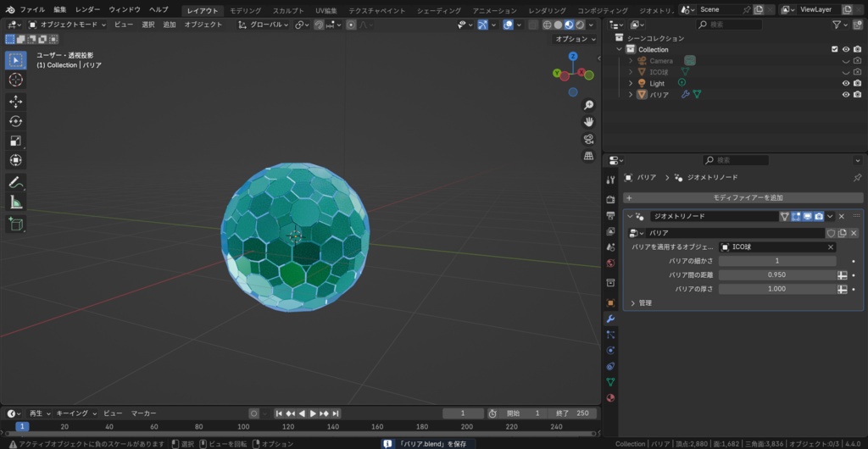Screen dimensions: 868x449
Task: Open the Material properties tab
Action: 610,397
